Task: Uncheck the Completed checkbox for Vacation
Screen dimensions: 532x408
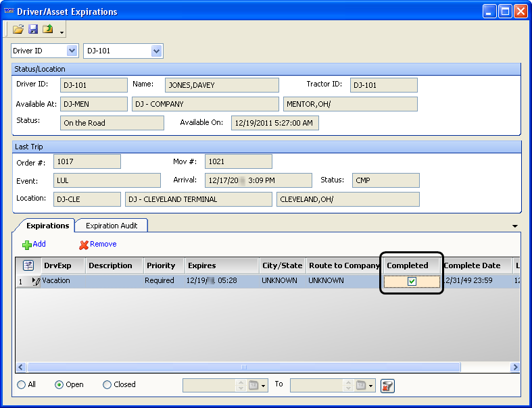Action: pos(412,282)
